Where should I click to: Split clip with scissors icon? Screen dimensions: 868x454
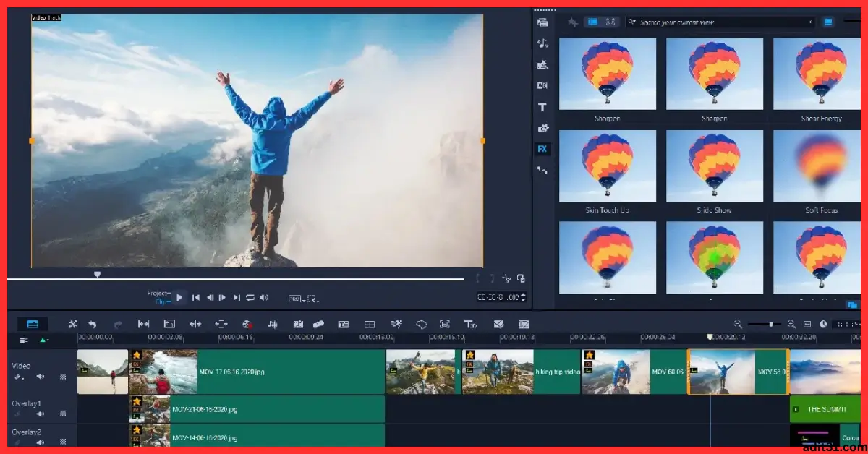(x=506, y=278)
